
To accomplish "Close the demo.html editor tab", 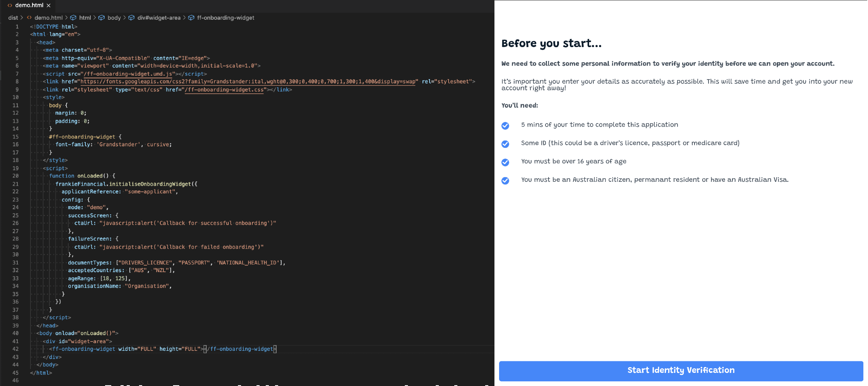I will tap(49, 5).
